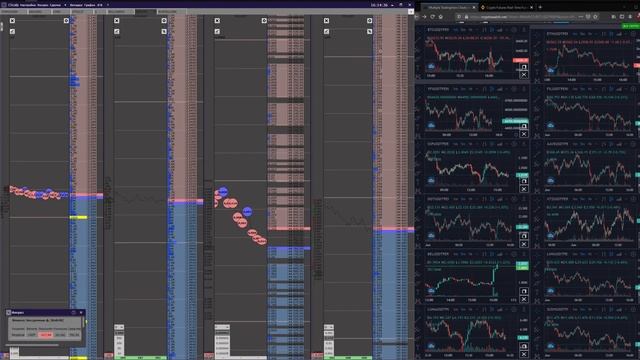Maximize the third chart in the left column
Screen dimensions: 640x360
click(x=524, y=181)
